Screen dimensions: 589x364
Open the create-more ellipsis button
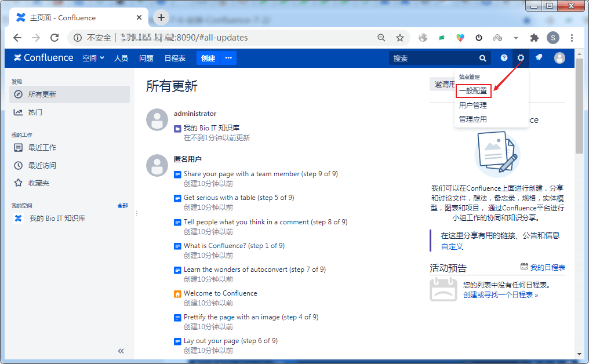click(228, 58)
